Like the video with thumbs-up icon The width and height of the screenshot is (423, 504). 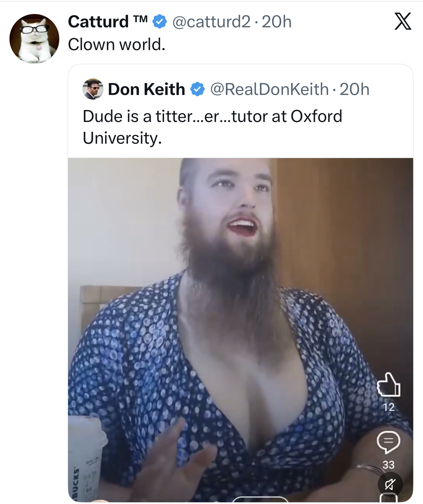point(389,385)
